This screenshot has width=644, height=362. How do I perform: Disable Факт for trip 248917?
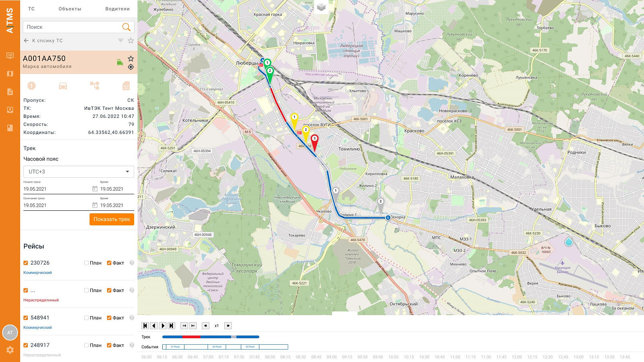point(109,345)
